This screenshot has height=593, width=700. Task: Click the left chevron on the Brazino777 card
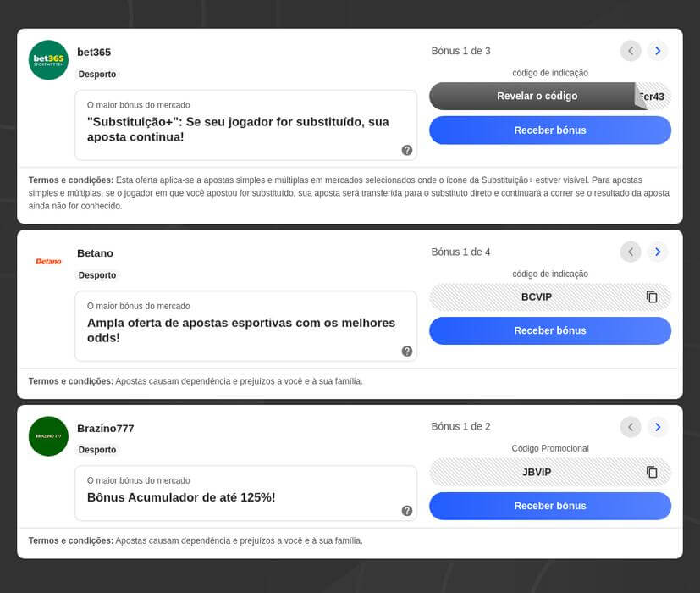click(x=631, y=427)
